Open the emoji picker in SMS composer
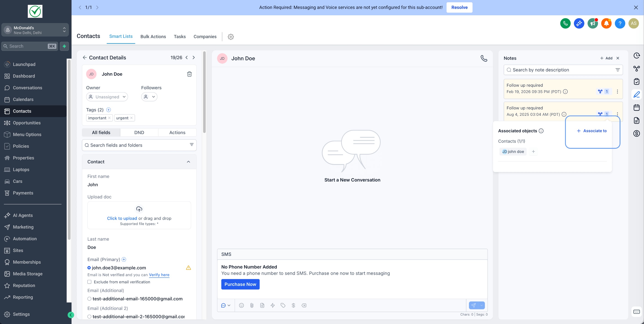Viewport: 644px width, 324px height. (x=241, y=305)
